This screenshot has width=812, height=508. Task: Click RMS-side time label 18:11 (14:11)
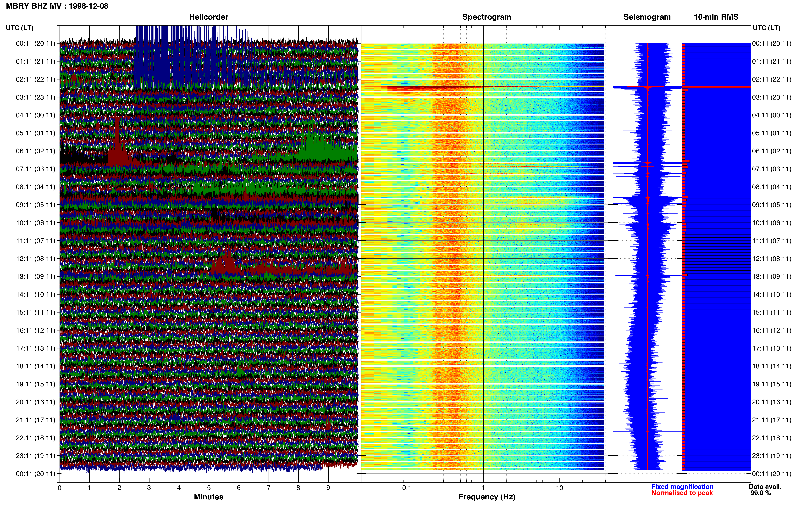[x=772, y=366]
